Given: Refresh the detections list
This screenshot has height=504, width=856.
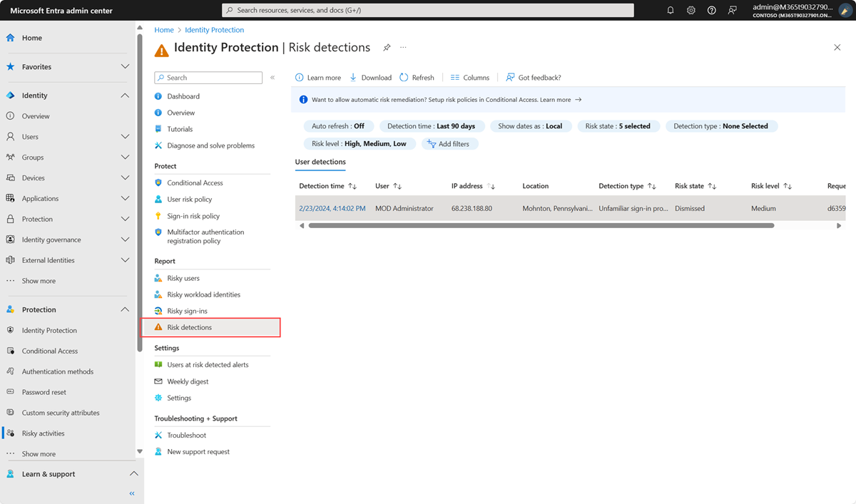Looking at the screenshot, I should click(417, 78).
